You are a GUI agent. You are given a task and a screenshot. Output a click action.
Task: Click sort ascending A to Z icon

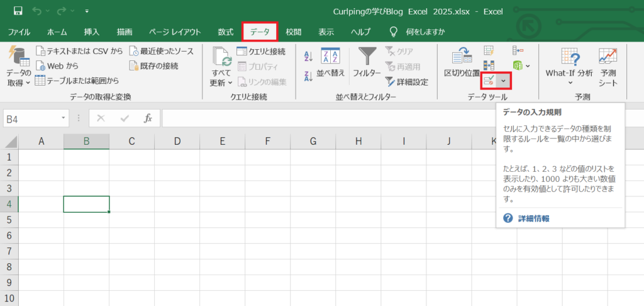pos(308,56)
